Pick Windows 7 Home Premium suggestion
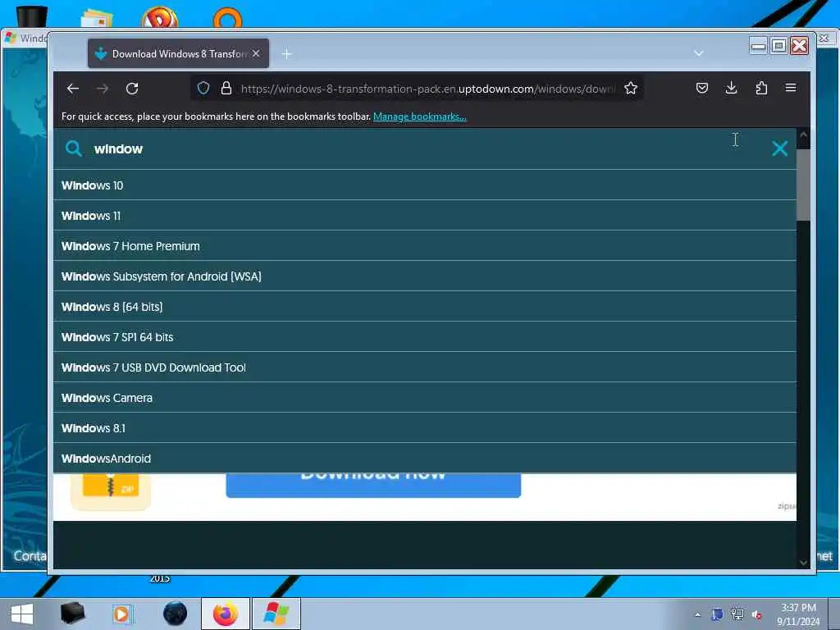 (425, 246)
